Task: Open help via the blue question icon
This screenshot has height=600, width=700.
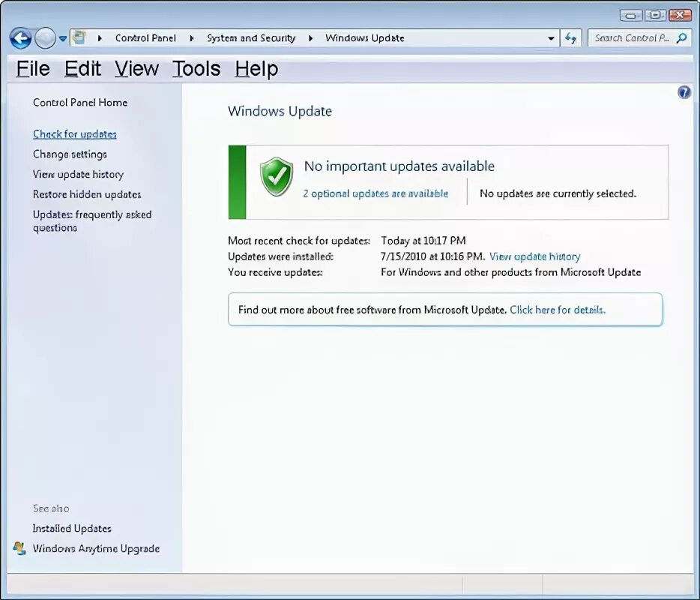Action: point(684,92)
